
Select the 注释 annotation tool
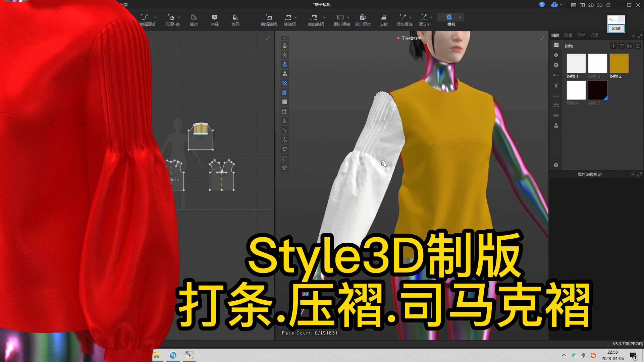(x=214, y=20)
